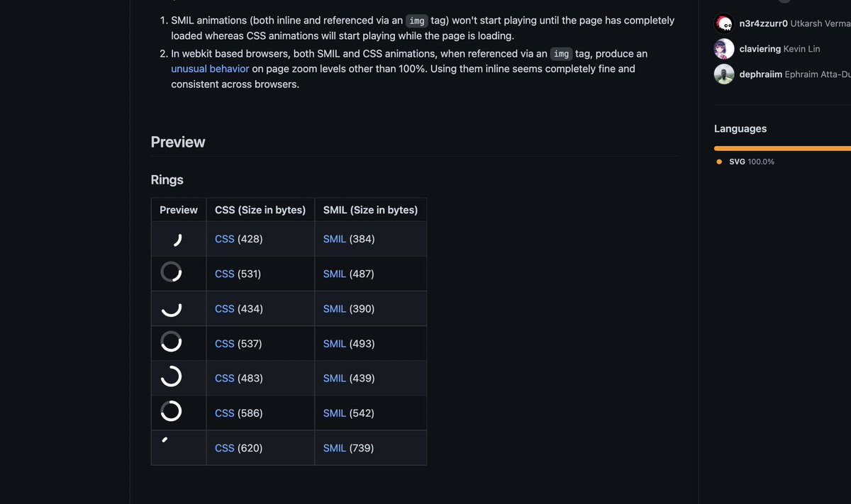Click the ring spinner beside CSS (586)
Screen dimensions: 851x504
pyautogui.click(x=171, y=412)
